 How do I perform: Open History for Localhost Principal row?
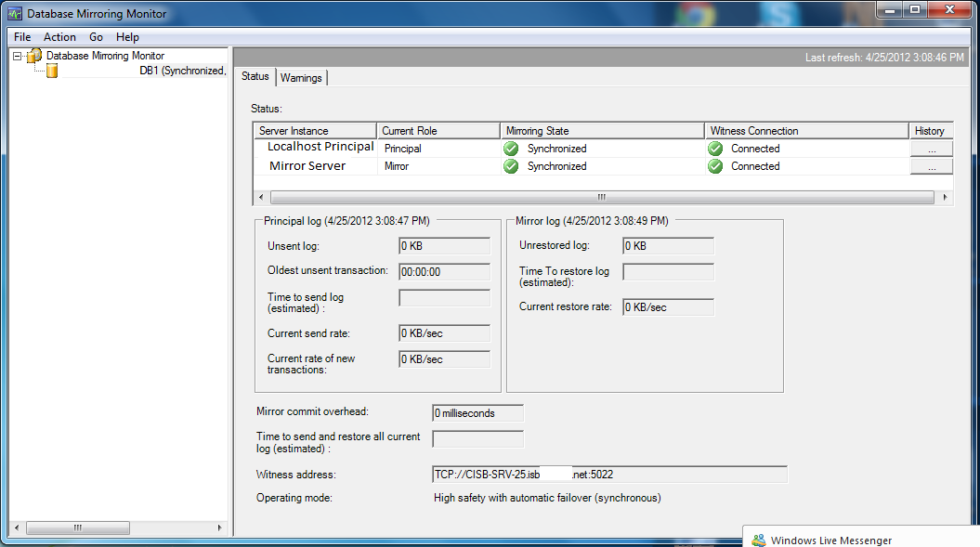pos(932,149)
